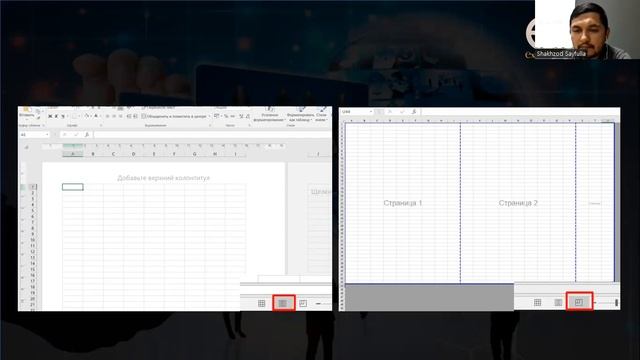
Task: Select column B header in left window
Action: (93, 154)
